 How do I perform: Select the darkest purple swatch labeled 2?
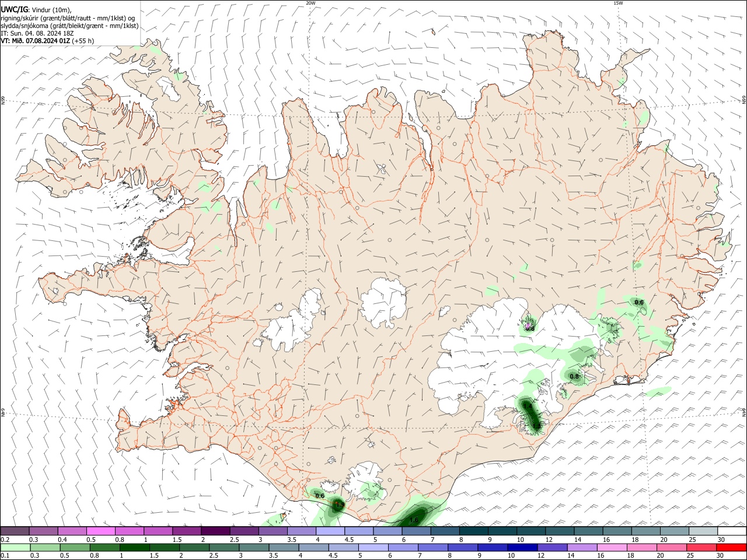(x=215, y=531)
